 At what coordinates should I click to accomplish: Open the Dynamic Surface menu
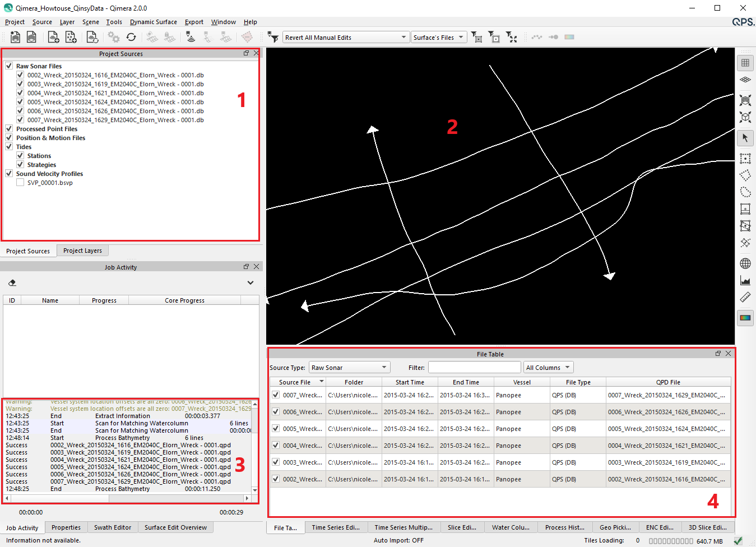coord(153,22)
